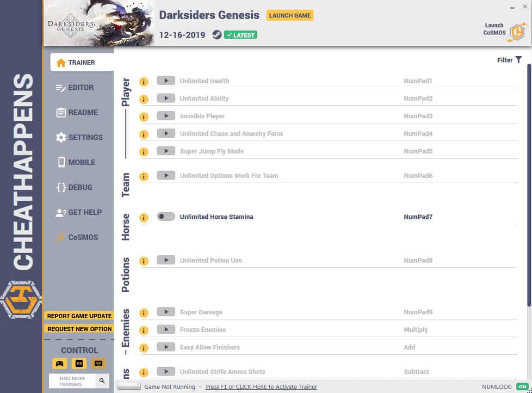
Task: Click info icon for Easy Allow Finishers
Action: [144, 348]
